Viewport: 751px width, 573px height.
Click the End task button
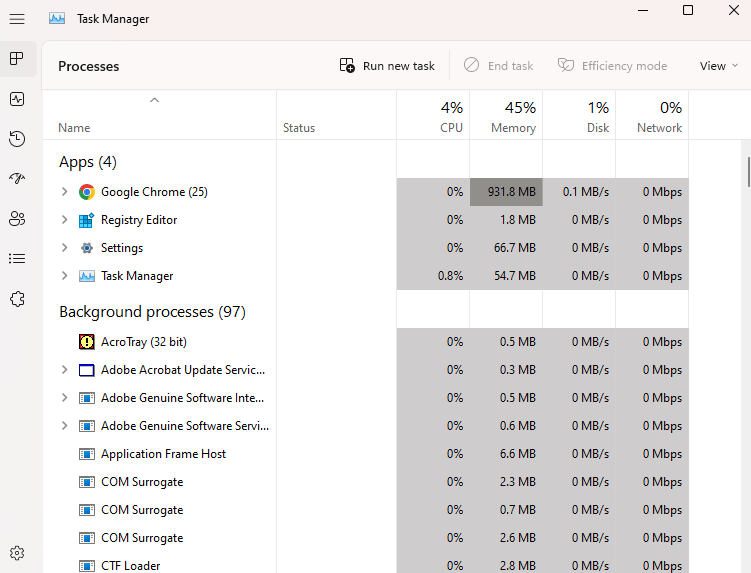499,66
